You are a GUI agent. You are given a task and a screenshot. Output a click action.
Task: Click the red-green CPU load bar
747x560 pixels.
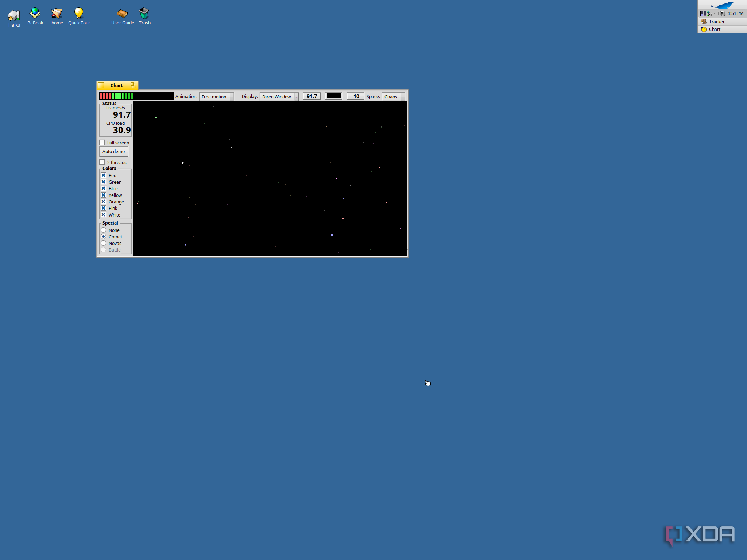point(136,96)
